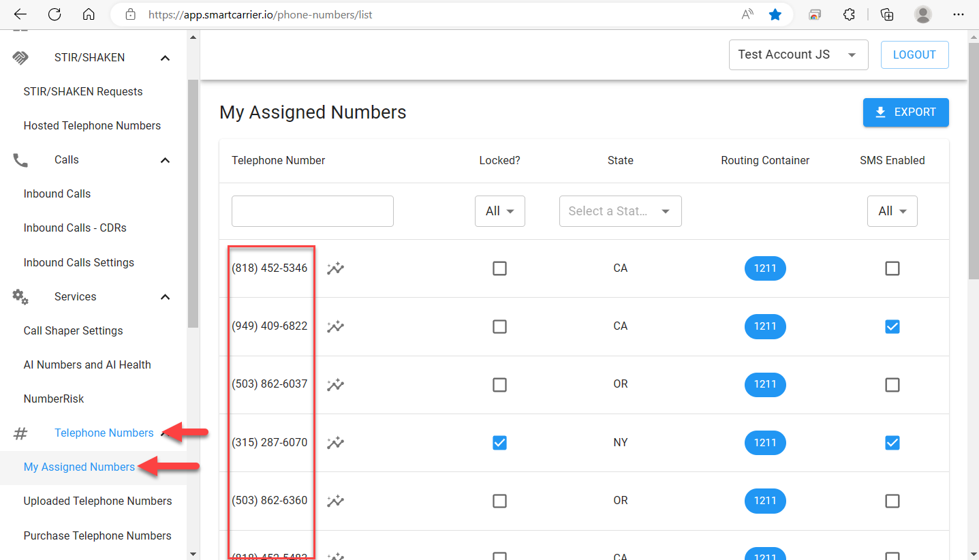This screenshot has height=560, width=979.
Task: Toggle Locked checkbox for (503) 862-6360
Action: 499,501
